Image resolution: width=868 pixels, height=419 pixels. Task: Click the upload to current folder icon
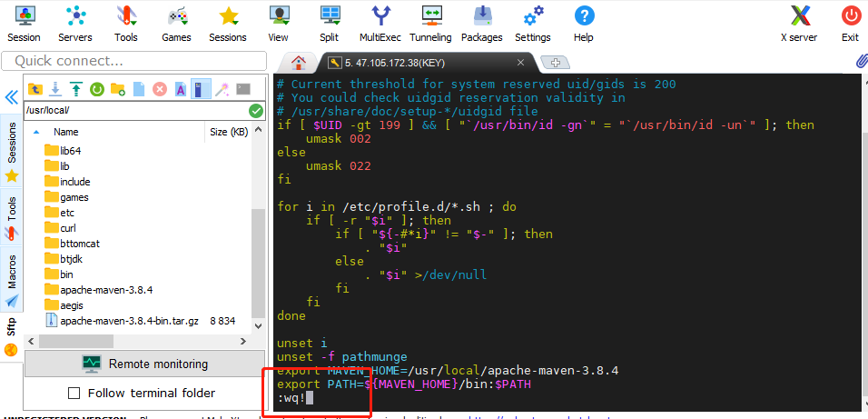click(x=76, y=89)
